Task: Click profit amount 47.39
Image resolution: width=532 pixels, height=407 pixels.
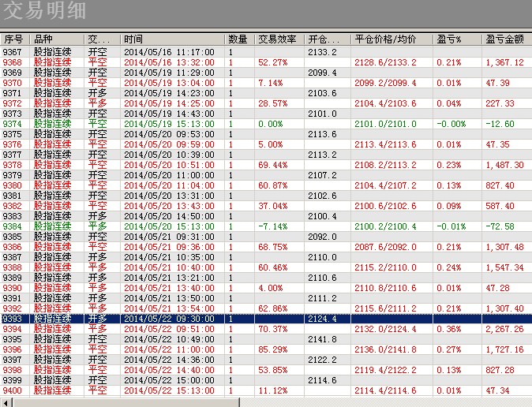Action: coord(497,83)
